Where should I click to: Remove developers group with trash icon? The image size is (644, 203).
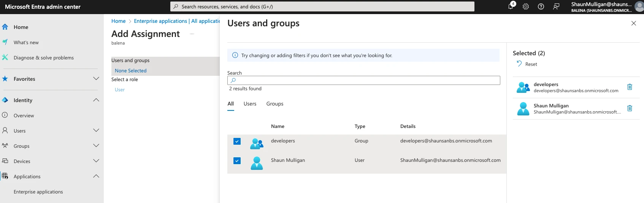coord(630,87)
